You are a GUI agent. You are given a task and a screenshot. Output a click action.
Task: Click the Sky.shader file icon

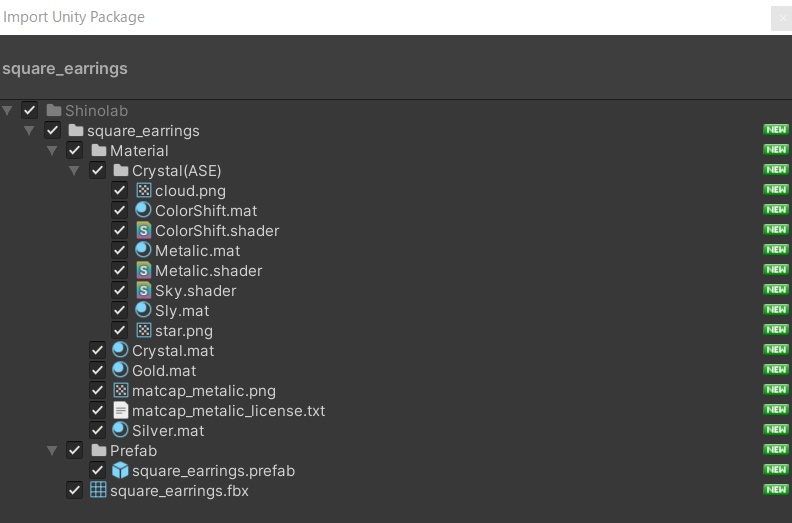pos(143,290)
